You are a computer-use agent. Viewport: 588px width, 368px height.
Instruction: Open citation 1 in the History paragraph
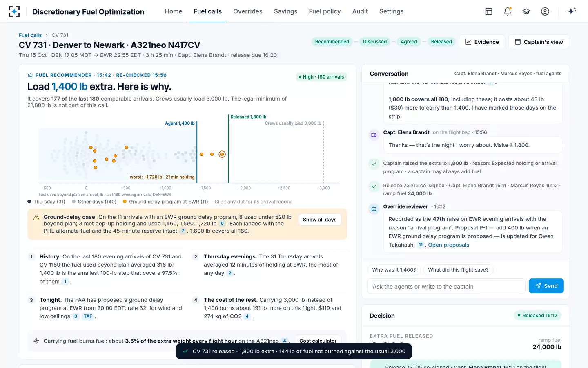click(65, 282)
